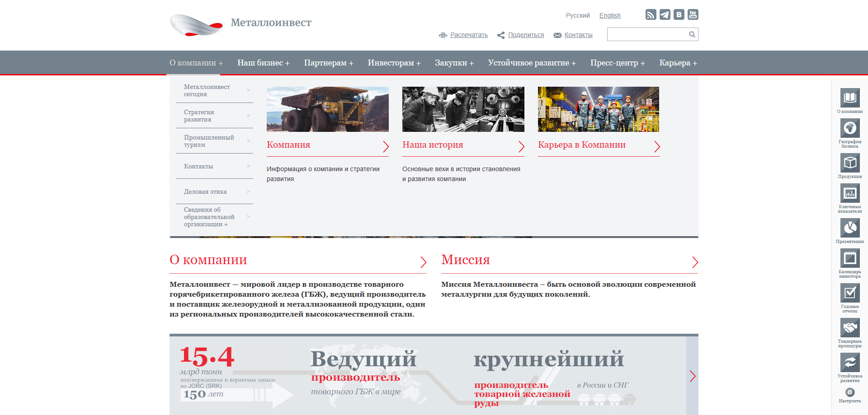Expand Сведения об образовательной организации item
The image size is (868, 415).
(215, 217)
